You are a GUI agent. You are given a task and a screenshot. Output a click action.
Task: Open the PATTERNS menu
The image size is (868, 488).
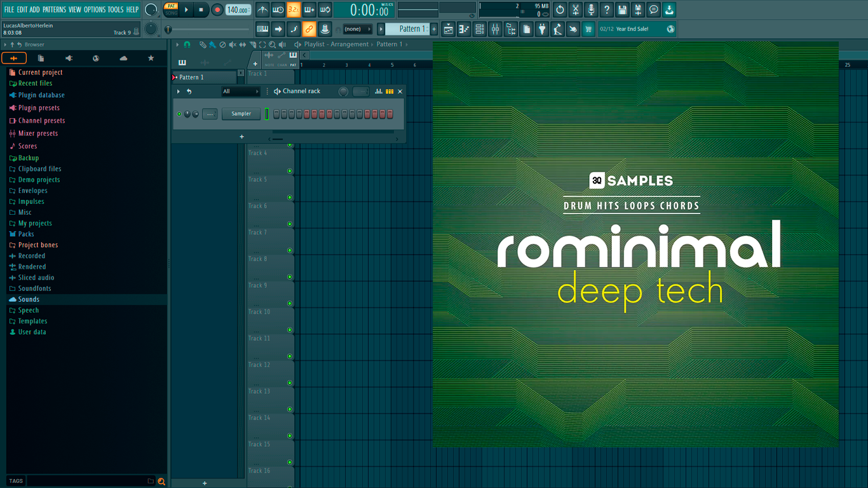pyautogui.click(x=54, y=10)
